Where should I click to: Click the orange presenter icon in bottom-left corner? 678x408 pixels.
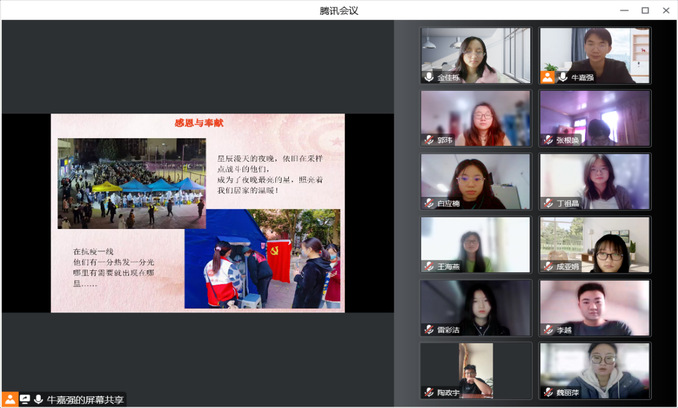point(10,399)
